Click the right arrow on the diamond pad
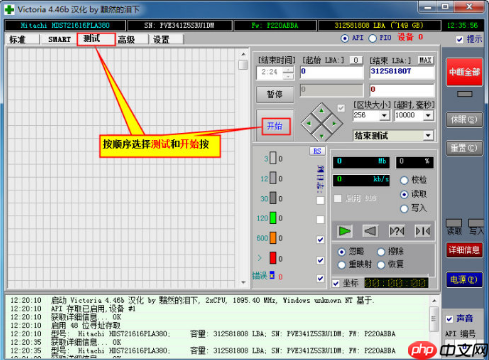The image size is (489, 360). point(334,123)
